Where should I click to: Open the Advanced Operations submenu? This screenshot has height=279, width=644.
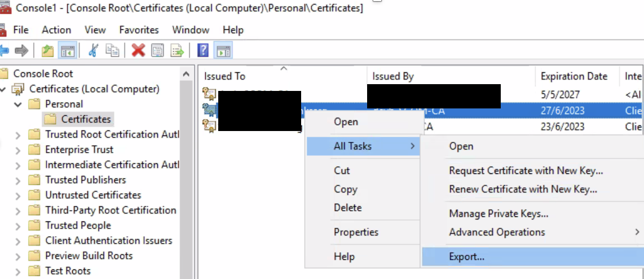(497, 232)
